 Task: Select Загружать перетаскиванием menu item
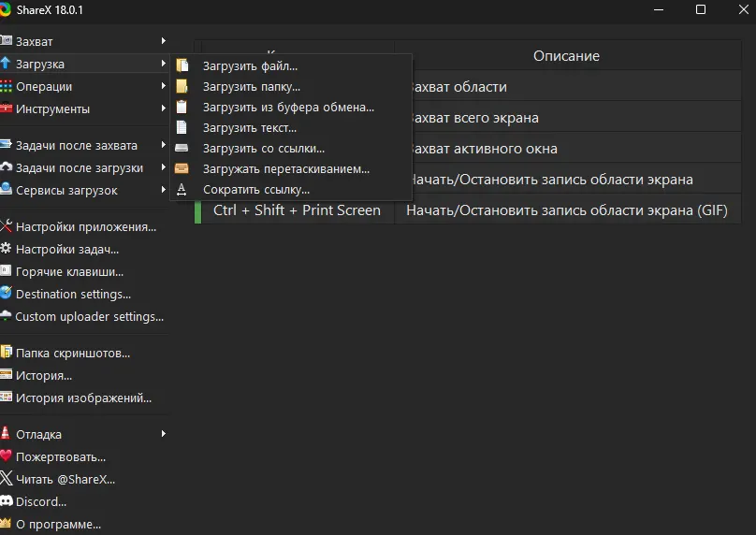point(286,169)
